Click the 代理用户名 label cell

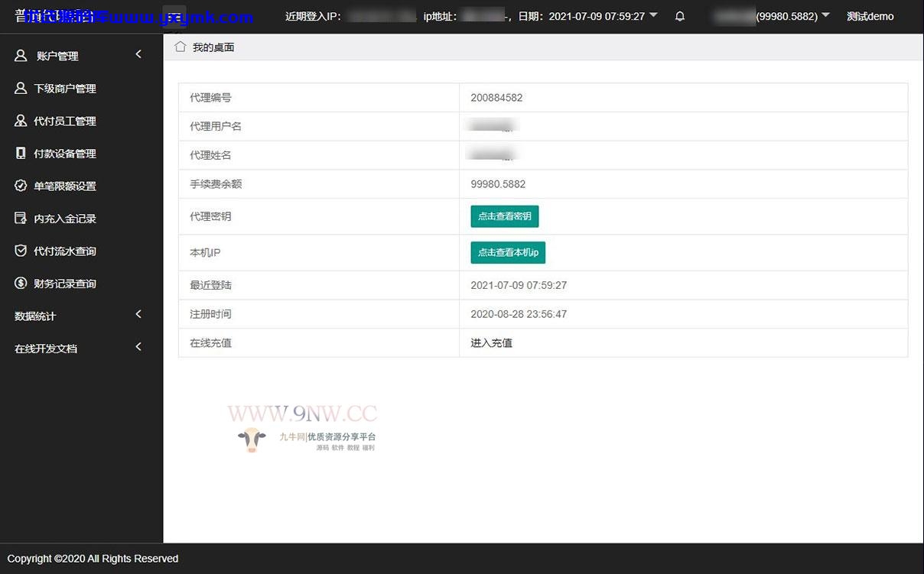coord(319,126)
